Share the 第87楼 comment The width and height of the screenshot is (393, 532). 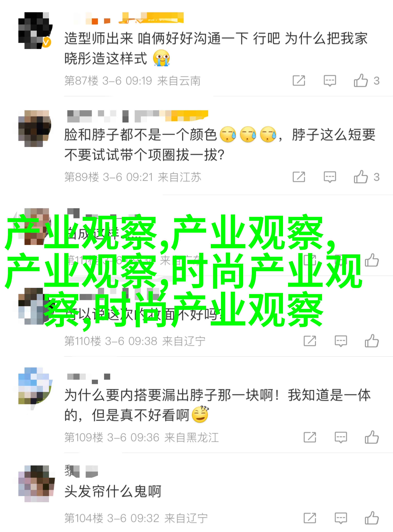(x=299, y=80)
